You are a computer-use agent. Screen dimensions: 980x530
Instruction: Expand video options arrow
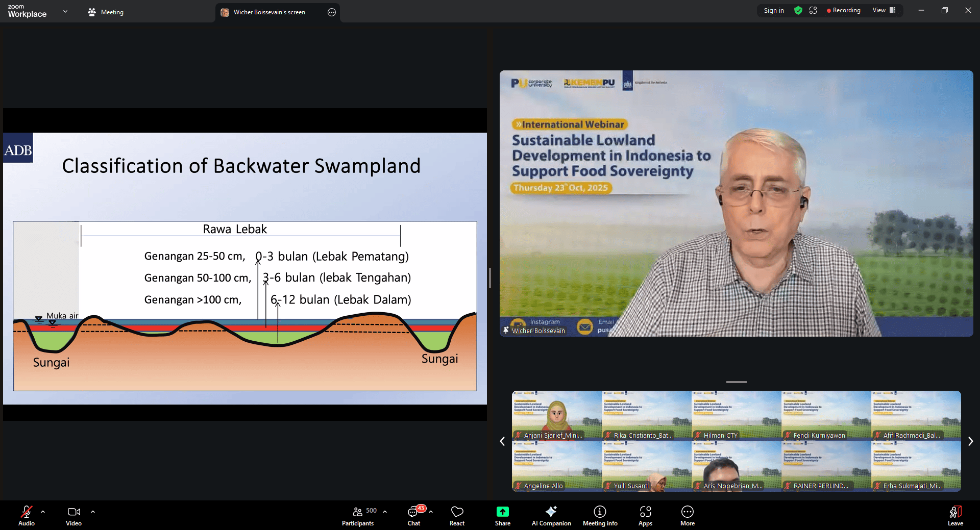pyautogui.click(x=93, y=511)
